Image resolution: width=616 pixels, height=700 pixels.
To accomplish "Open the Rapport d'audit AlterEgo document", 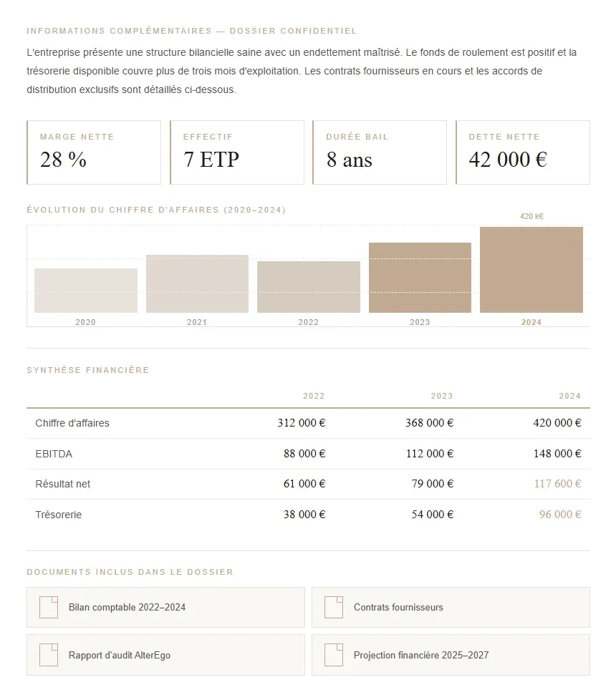I will pyautogui.click(x=120, y=655).
